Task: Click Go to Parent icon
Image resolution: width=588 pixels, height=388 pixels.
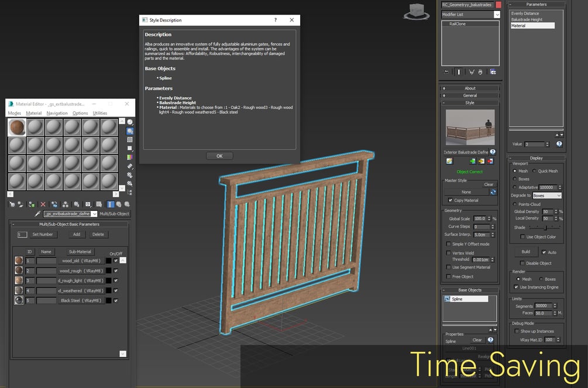Action: coord(119,204)
